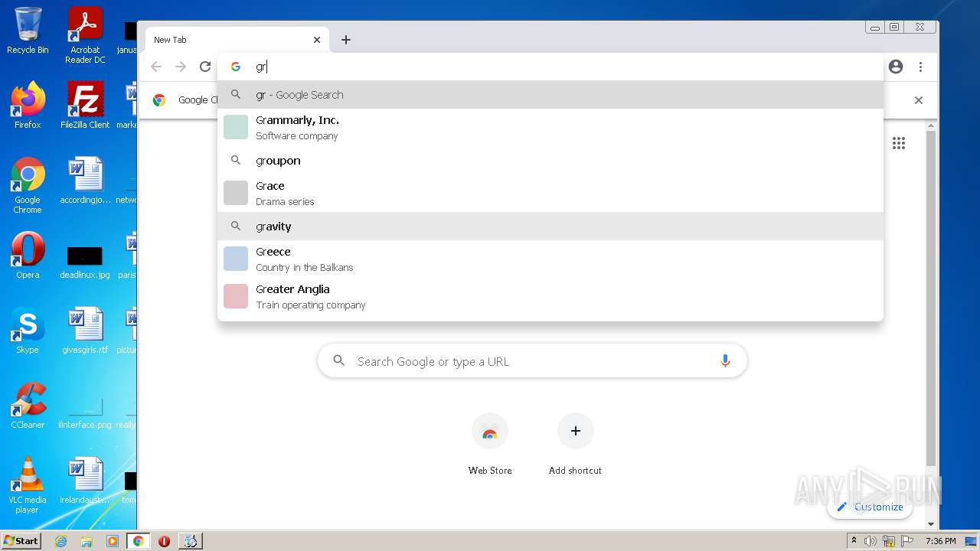
Task: Dismiss the Google Chrome infobar
Action: point(919,100)
